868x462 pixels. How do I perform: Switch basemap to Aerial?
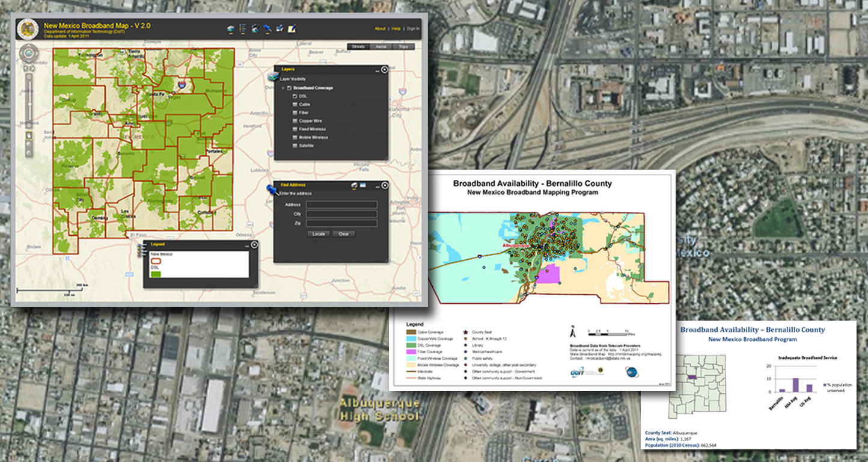[x=381, y=46]
